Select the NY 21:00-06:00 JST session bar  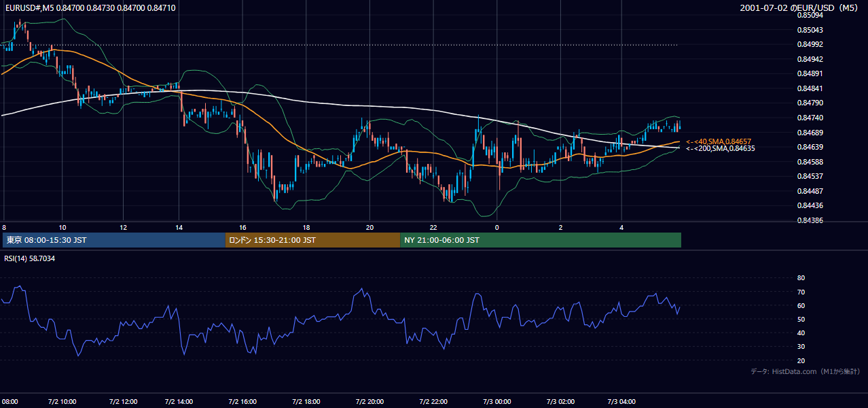coord(541,240)
